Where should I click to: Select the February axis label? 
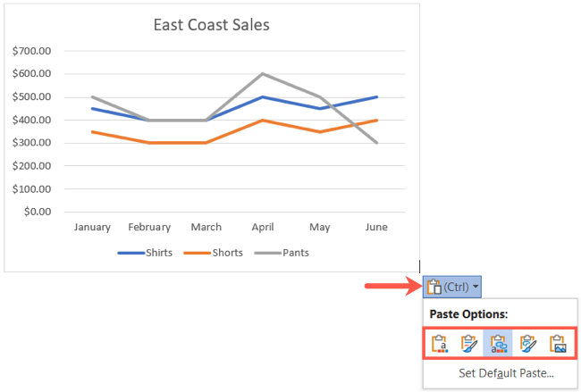pyautogui.click(x=149, y=228)
